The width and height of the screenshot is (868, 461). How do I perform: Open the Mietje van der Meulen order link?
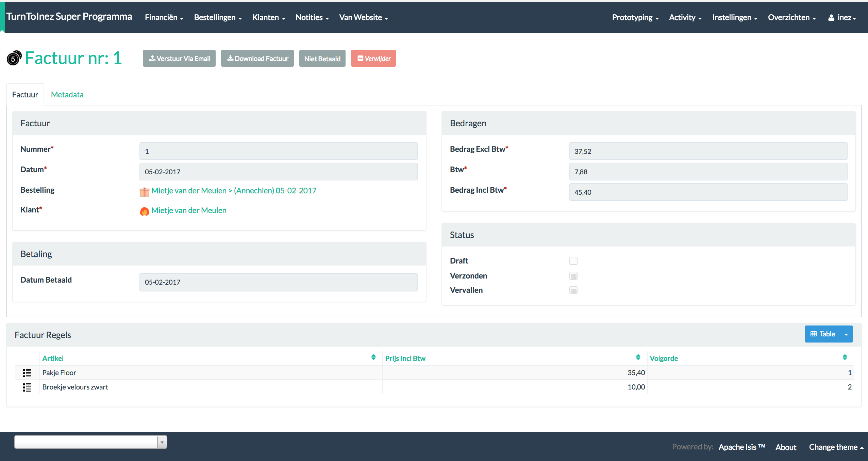[x=234, y=191]
